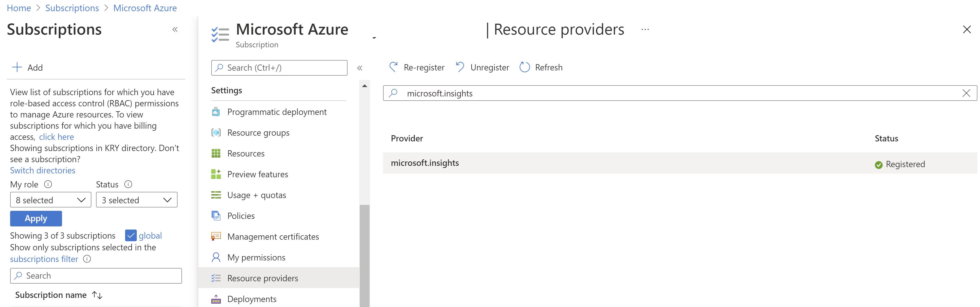Apply the subscription filters
The width and height of the screenshot is (980, 307).
(x=36, y=218)
